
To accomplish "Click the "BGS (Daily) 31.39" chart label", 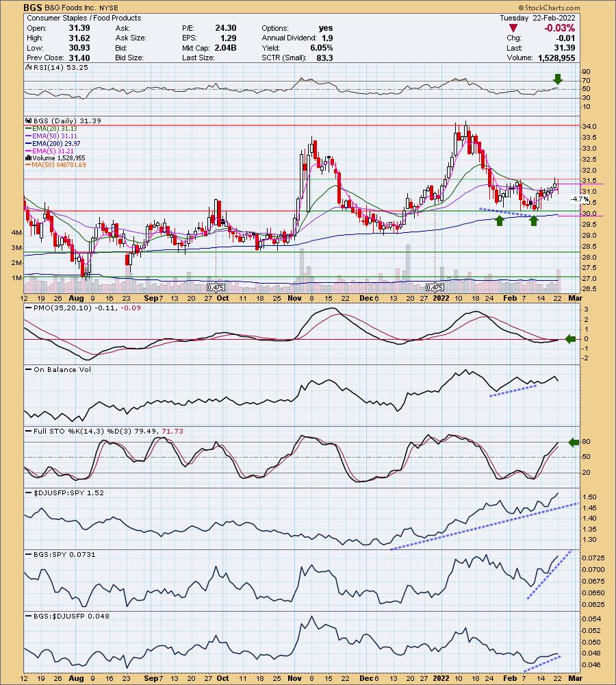I will click(67, 121).
